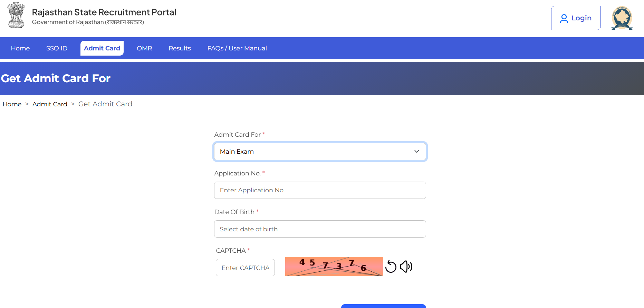The width and height of the screenshot is (644, 308).
Task: Click the Admit Card breadcrumb link
Action: (x=50, y=104)
